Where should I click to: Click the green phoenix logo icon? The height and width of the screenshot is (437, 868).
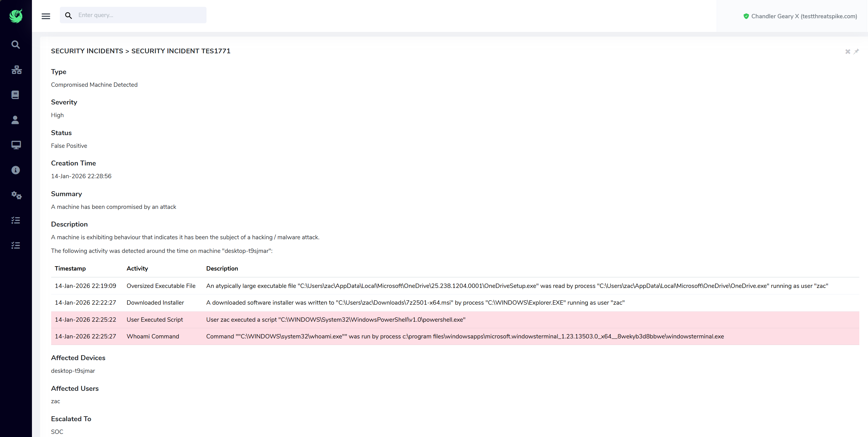pyautogui.click(x=16, y=16)
